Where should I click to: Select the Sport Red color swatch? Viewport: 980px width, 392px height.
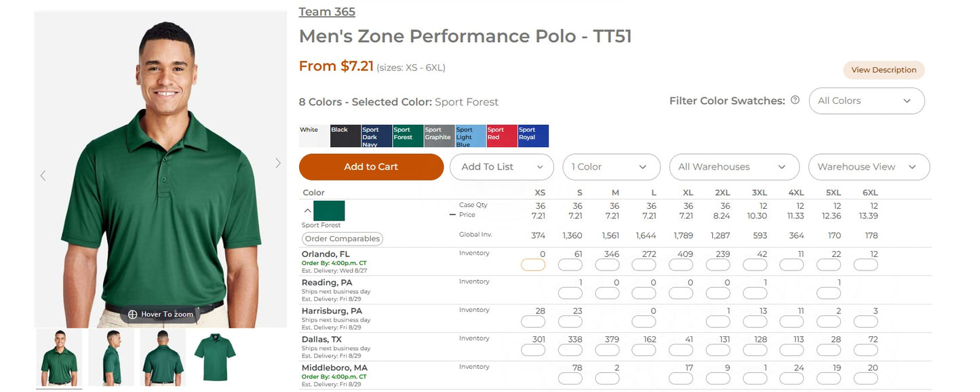tap(502, 136)
